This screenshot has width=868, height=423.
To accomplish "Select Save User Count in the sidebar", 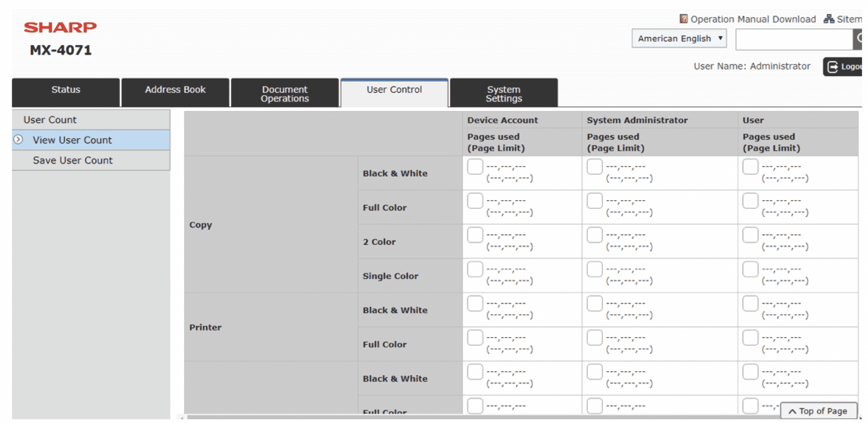I will [x=73, y=160].
